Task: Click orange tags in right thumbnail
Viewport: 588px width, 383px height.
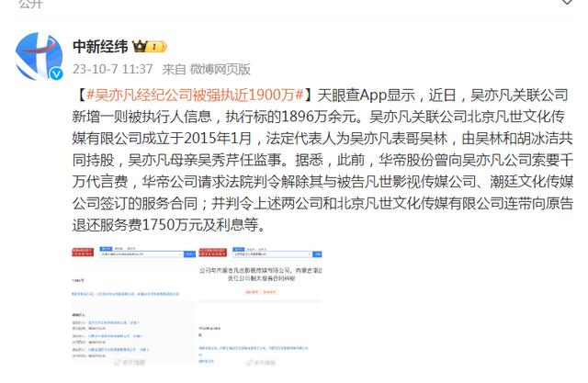Action: (261, 291)
